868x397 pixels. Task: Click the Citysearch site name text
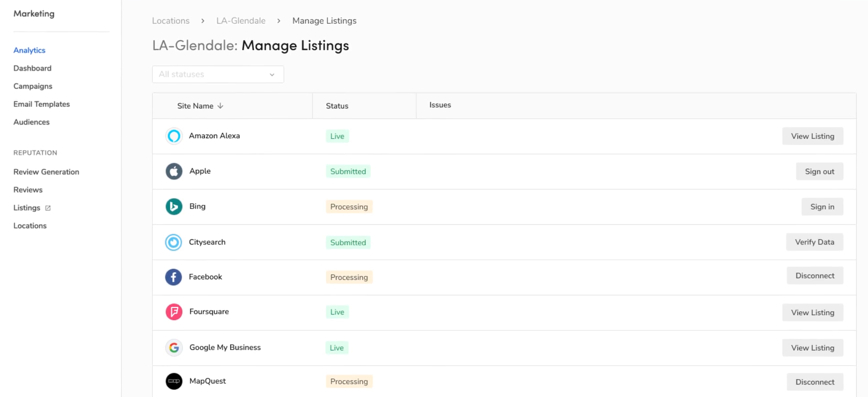(207, 242)
